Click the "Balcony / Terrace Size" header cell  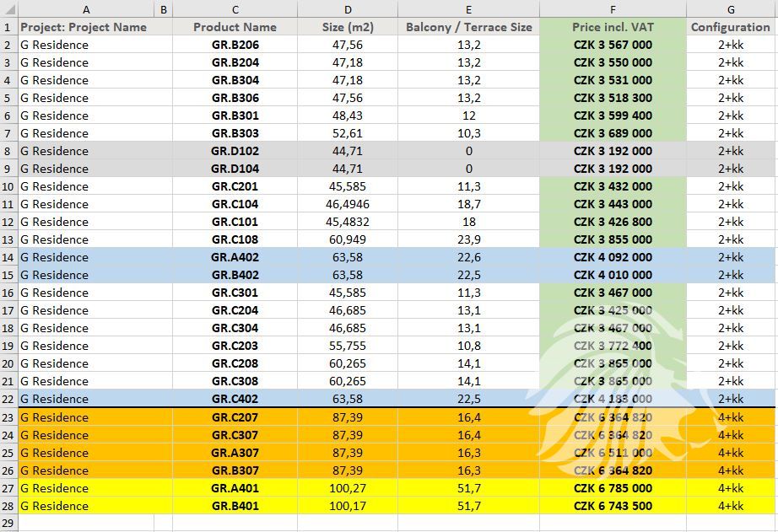pyautogui.click(x=468, y=27)
